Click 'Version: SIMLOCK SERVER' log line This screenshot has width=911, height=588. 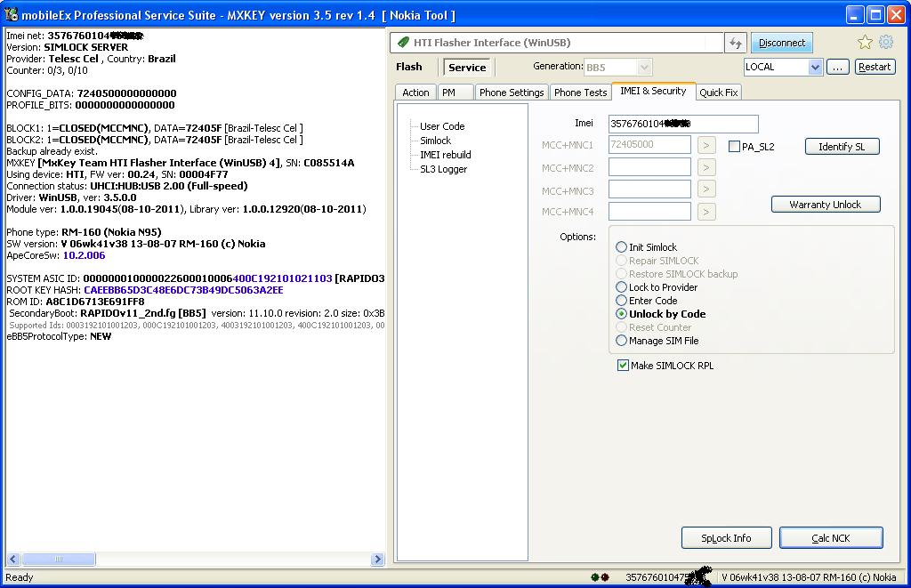tap(68, 47)
